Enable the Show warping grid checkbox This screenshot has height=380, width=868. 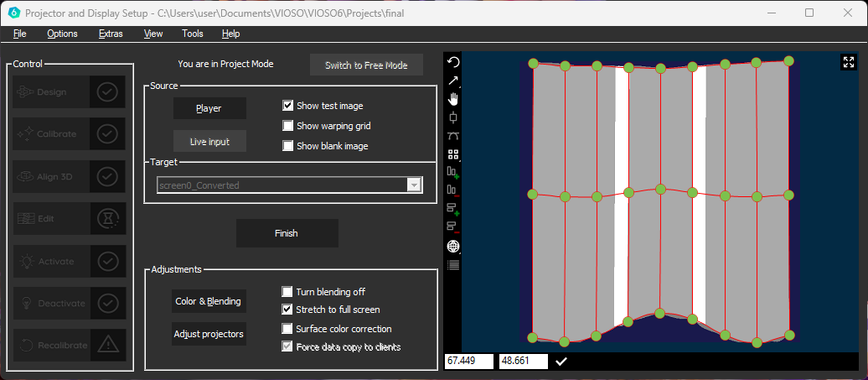tap(288, 126)
